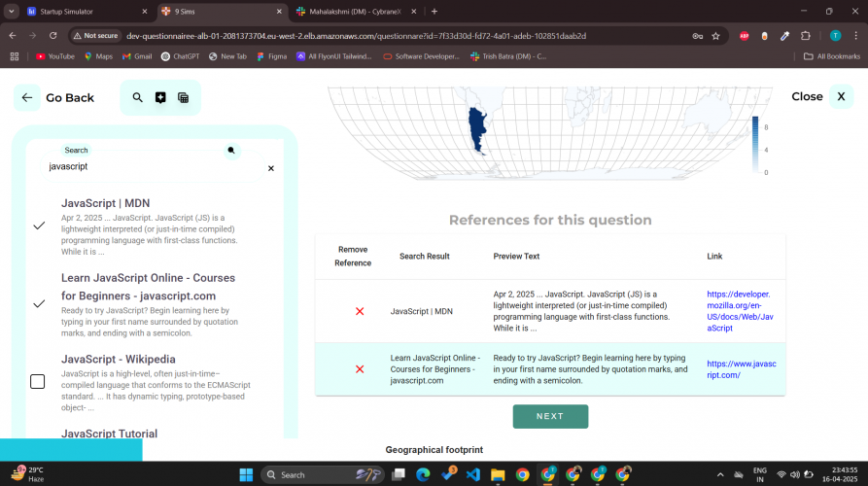Open a new browser tab
This screenshot has width=868, height=486.
pyautogui.click(x=434, y=11)
